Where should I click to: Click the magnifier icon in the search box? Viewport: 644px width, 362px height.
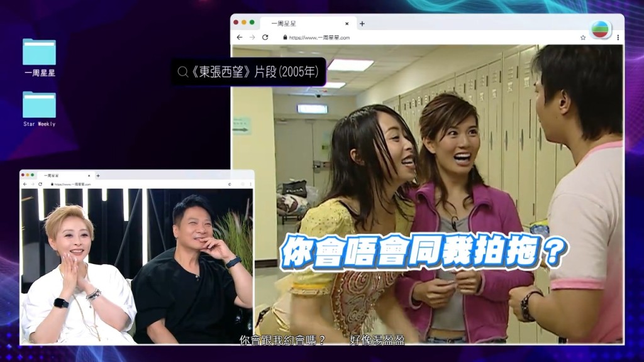pyautogui.click(x=183, y=72)
